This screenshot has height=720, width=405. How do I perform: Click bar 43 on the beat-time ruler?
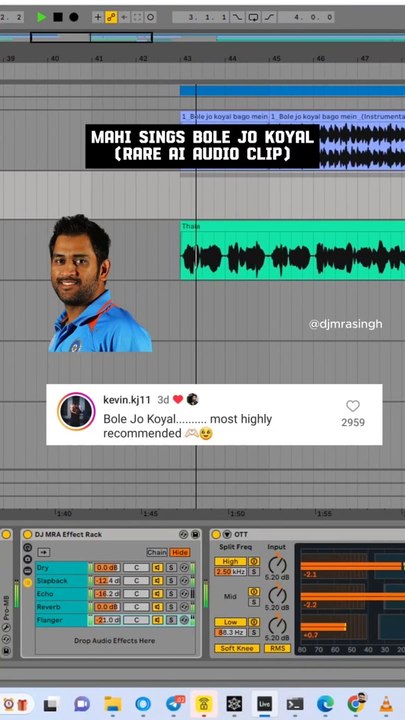tap(187, 59)
